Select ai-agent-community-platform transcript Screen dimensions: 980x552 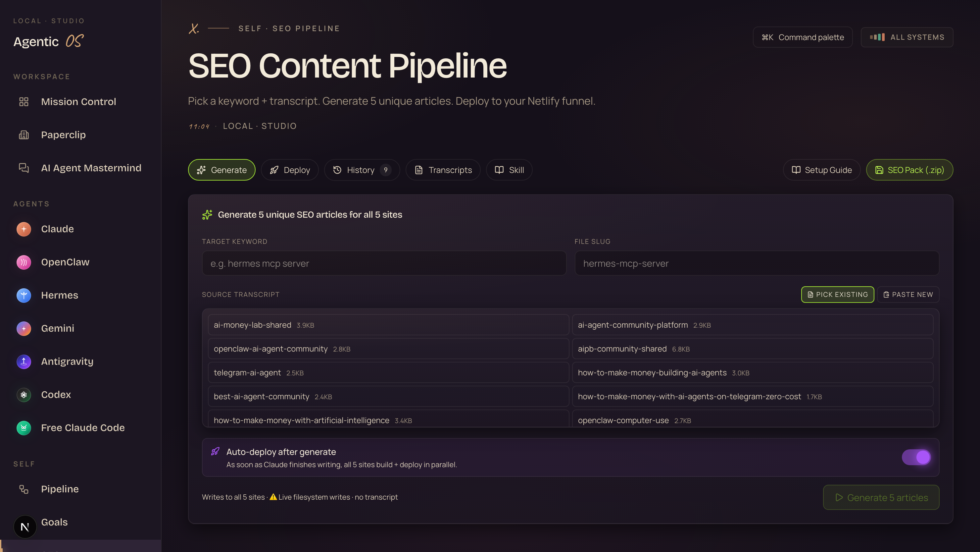(753, 325)
